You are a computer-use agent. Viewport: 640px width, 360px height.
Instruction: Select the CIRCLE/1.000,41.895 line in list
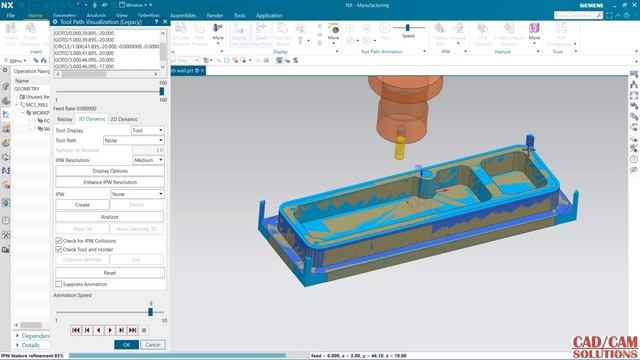[x=107, y=47]
